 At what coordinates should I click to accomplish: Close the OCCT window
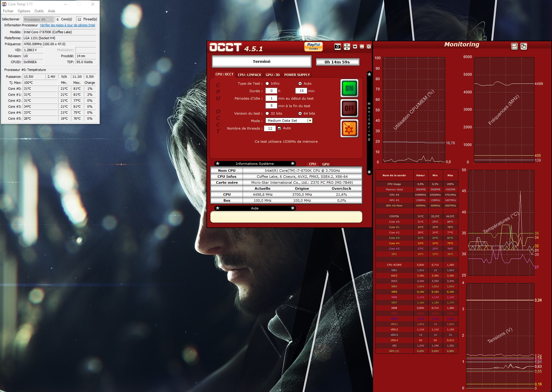[369, 47]
